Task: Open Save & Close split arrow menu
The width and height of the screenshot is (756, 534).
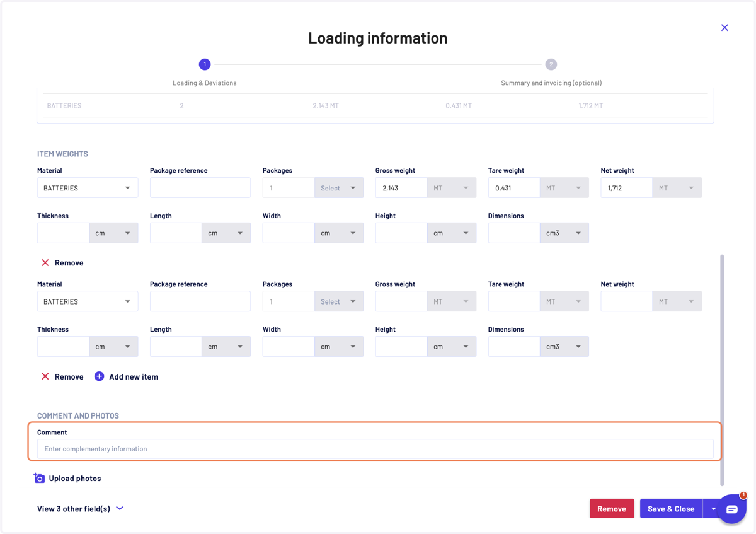Action: [713, 509]
